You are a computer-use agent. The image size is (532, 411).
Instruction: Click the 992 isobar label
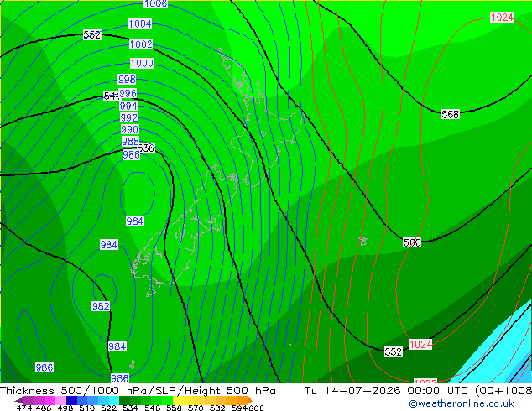click(x=129, y=117)
